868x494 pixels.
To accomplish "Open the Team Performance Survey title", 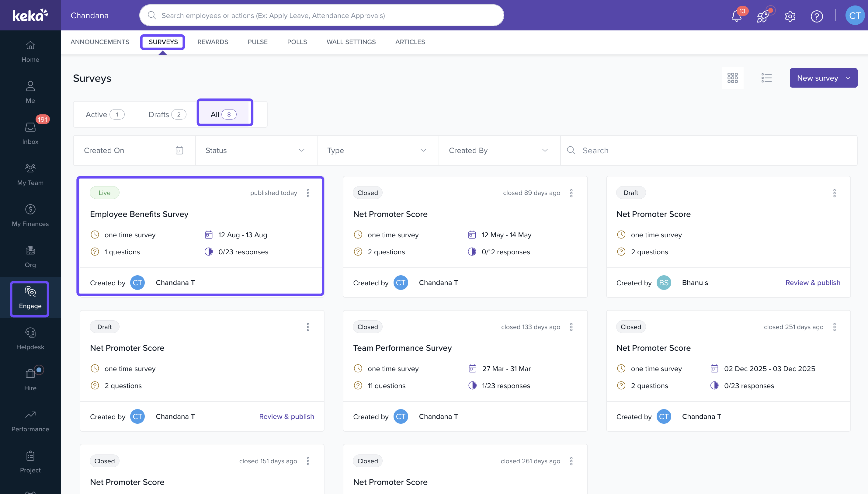I will click(402, 348).
